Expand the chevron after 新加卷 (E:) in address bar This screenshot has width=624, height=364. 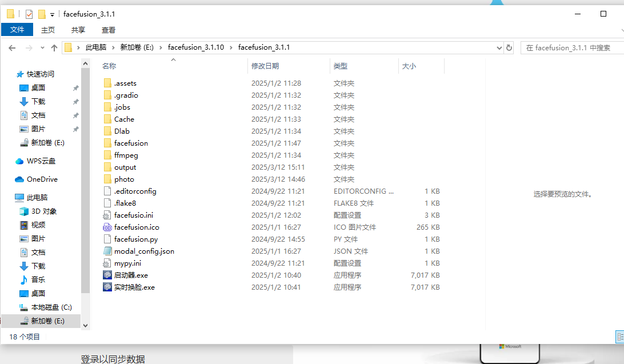coord(161,47)
